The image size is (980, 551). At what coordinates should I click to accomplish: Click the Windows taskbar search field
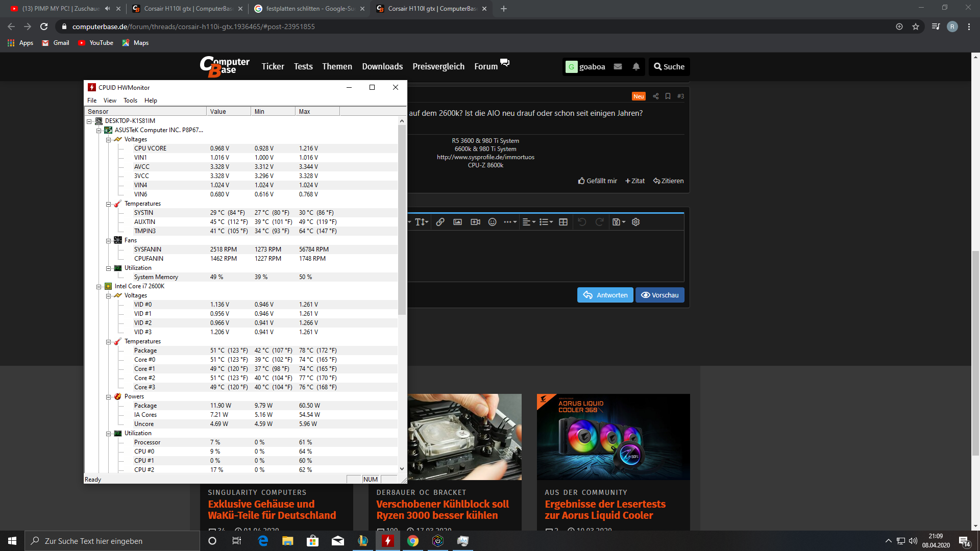coord(112,541)
